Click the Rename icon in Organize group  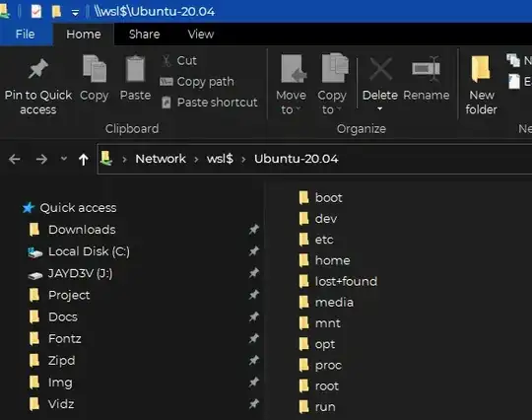point(426,69)
